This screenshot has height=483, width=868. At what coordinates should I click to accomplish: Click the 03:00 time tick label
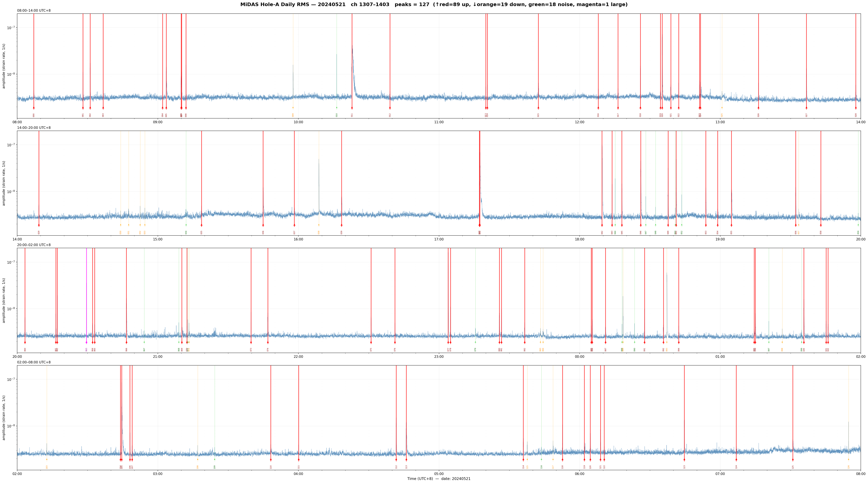click(158, 474)
